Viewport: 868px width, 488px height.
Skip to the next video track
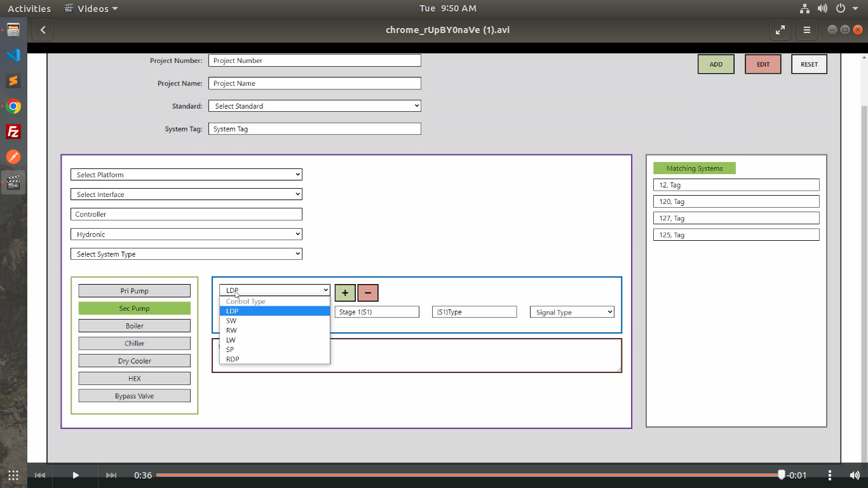click(x=111, y=475)
